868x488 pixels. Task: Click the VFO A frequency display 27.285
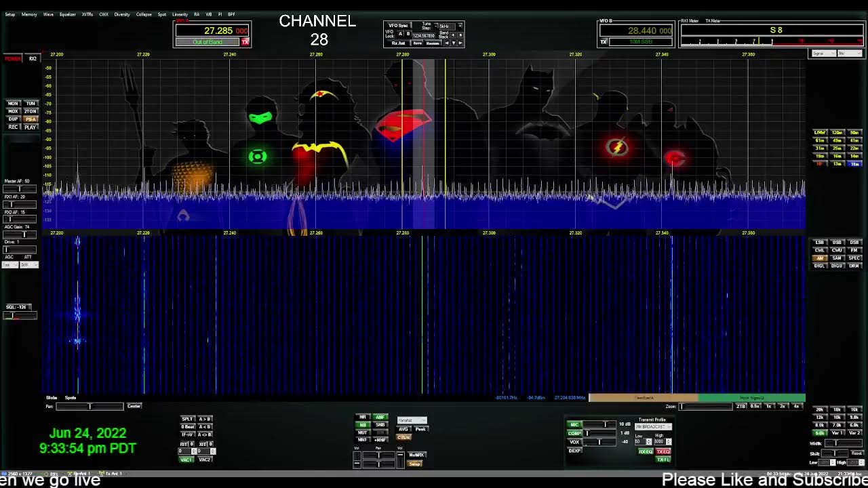(213, 31)
